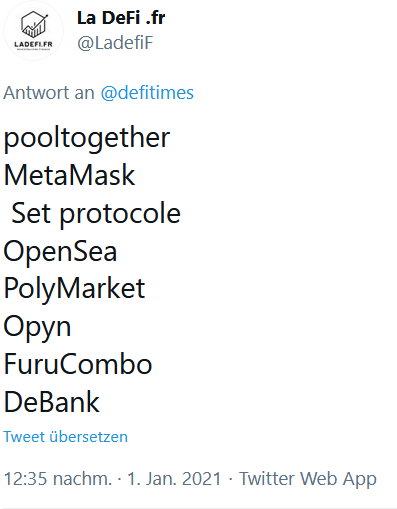Viewport: 397px width, 509px height.
Task: Click the MetaMask line in the tweet
Action: 69,175
